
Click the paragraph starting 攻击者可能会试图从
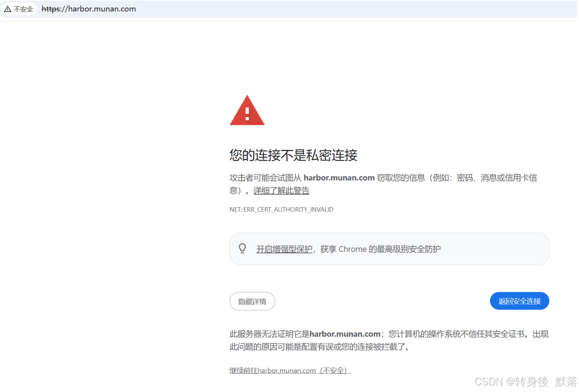click(x=384, y=184)
